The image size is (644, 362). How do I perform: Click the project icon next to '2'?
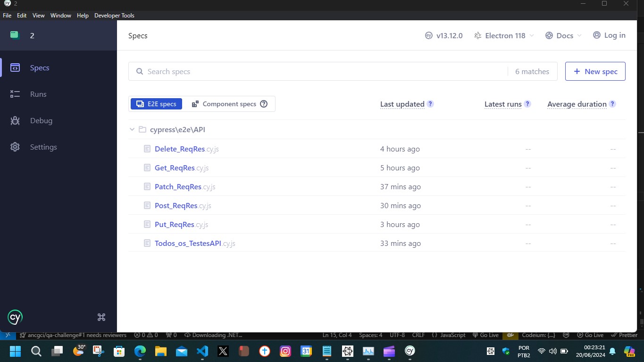coord(15,35)
